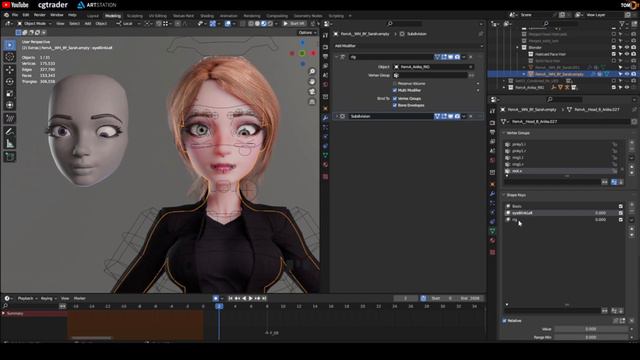
Task: Play the animation forward
Action: click(251, 299)
